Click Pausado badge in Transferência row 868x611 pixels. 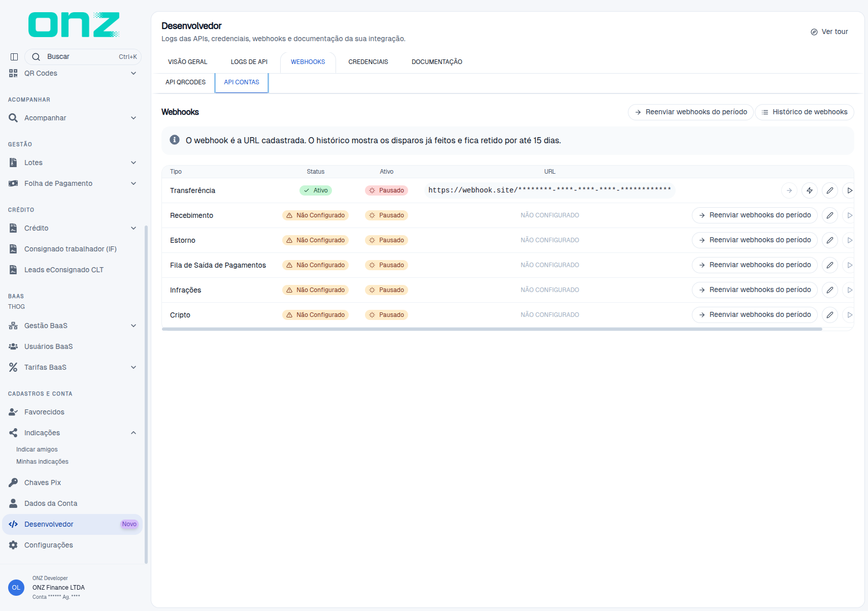click(386, 190)
